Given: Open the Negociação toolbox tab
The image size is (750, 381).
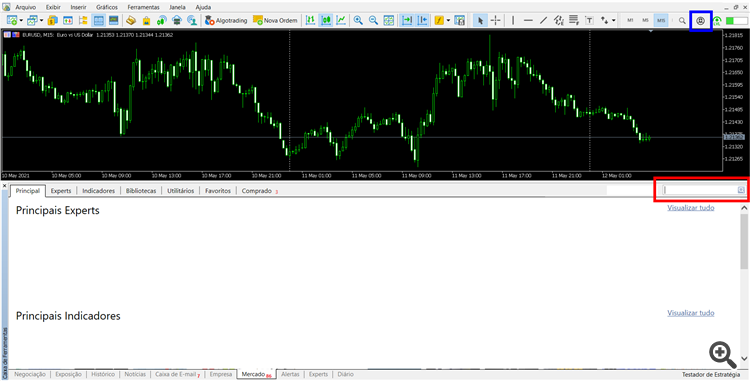Looking at the screenshot, I should tap(30, 374).
